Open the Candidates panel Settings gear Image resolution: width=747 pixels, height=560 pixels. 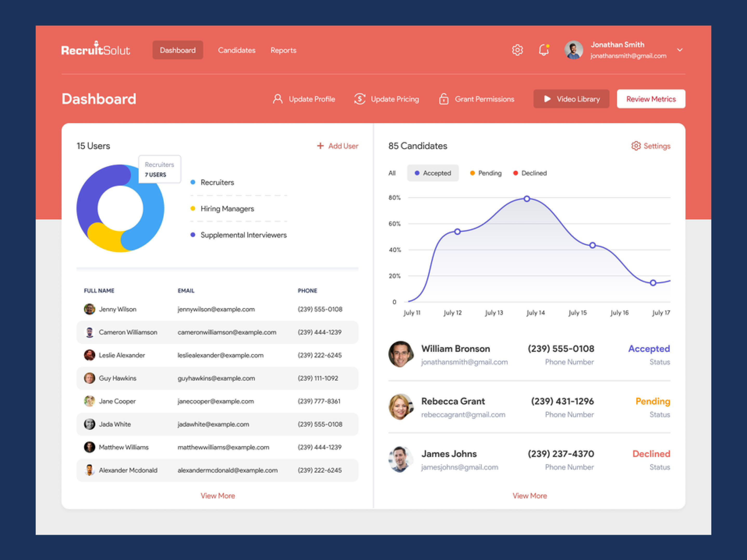click(636, 146)
